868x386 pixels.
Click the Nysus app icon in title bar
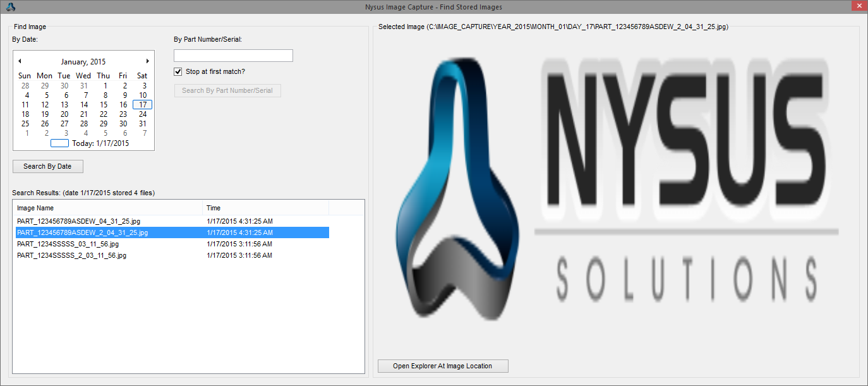(9, 7)
